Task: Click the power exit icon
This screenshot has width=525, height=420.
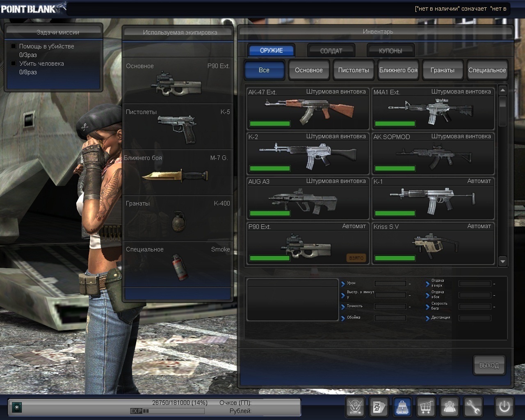Action: 504,407
